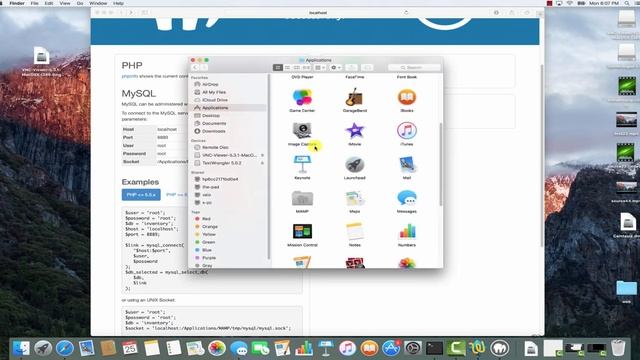Click the Finder search field
The height and width of the screenshot is (360, 640).
(414, 67)
